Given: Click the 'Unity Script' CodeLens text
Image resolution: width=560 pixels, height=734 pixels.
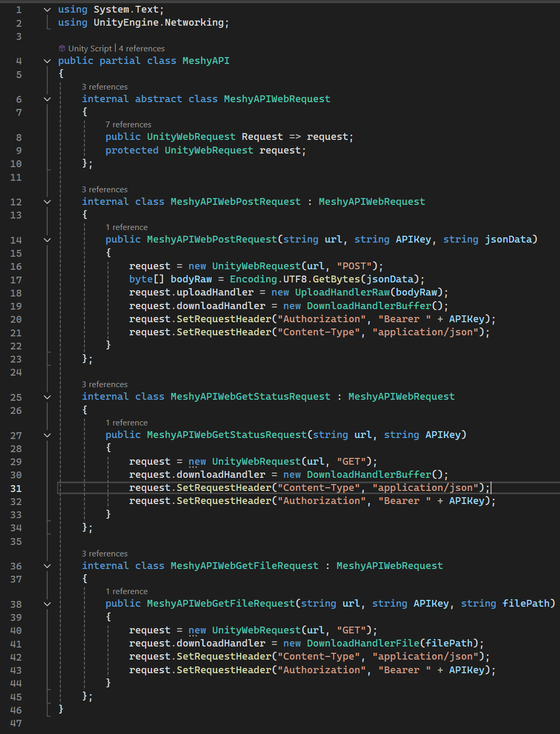Looking at the screenshot, I should click(90, 48).
